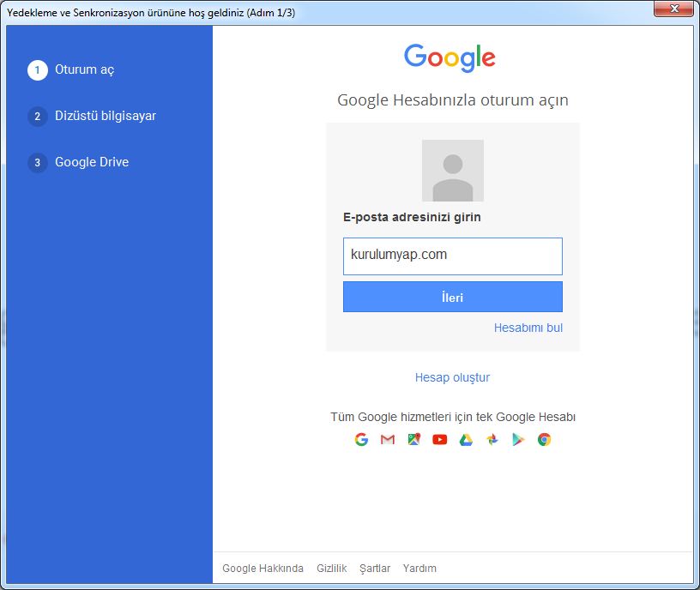
Task: Open the Google Hakkında footer link
Action: point(263,568)
